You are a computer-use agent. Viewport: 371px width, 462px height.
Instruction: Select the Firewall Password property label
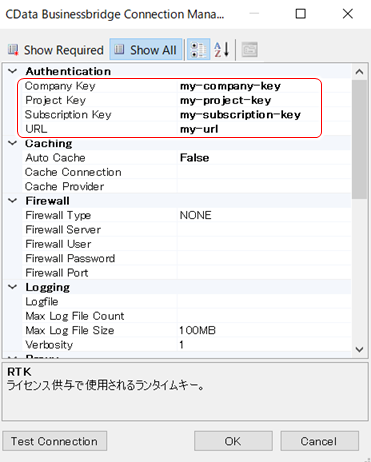click(x=70, y=258)
